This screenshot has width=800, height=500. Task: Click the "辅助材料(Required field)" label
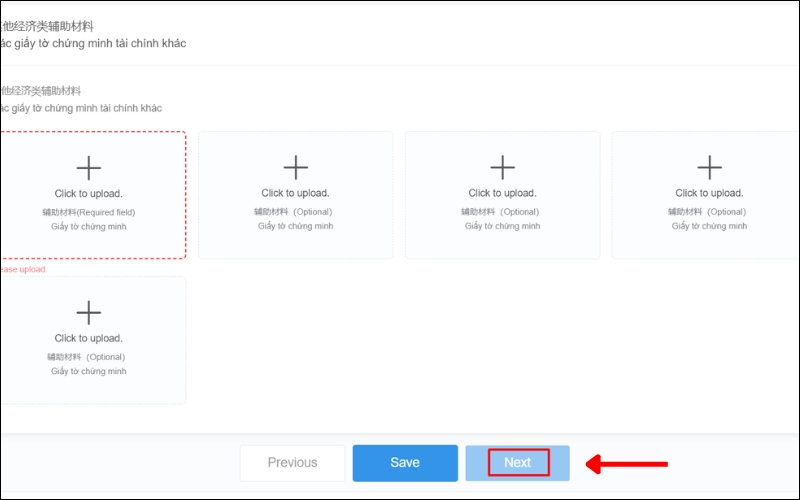tap(89, 212)
